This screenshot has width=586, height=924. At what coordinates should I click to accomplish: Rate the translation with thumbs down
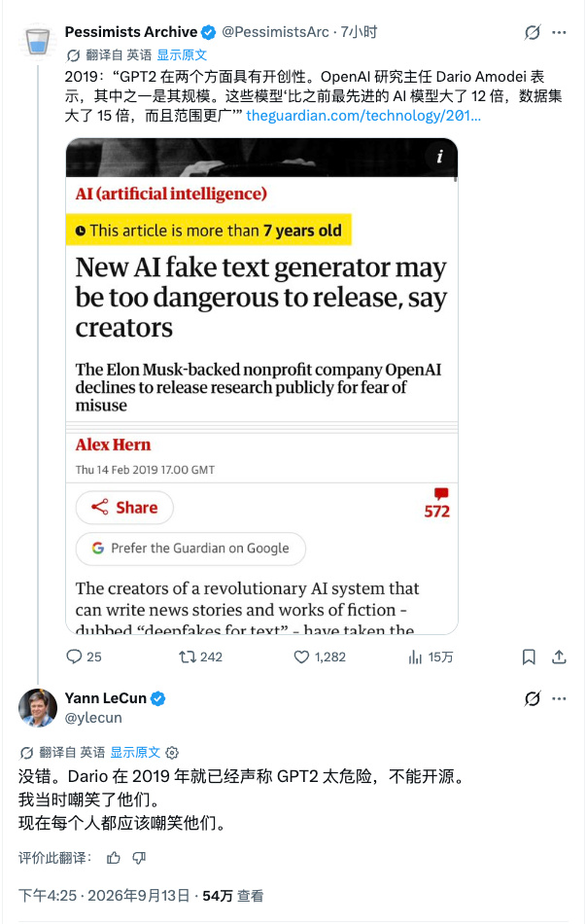coord(139,858)
